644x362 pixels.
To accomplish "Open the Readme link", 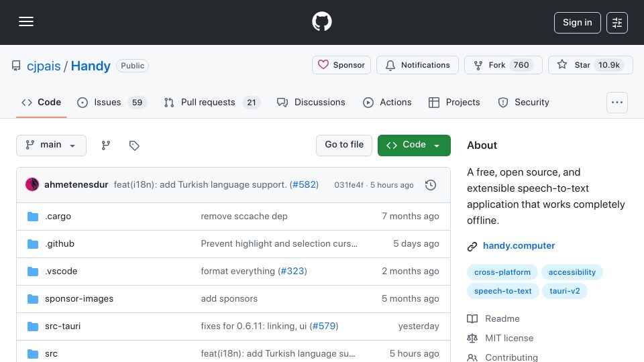I will (493, 319).
